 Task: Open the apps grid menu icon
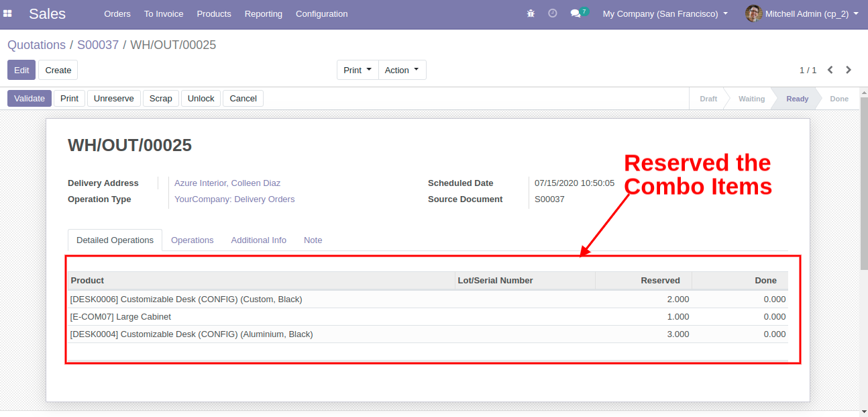(x=8, y=13)
